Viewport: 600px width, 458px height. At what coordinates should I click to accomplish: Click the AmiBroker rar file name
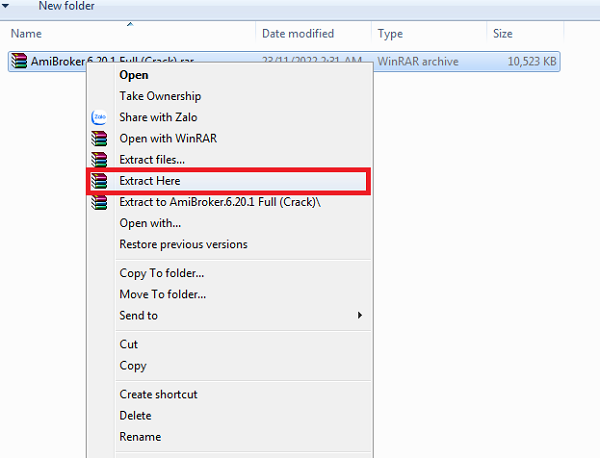tap(112, 61)
